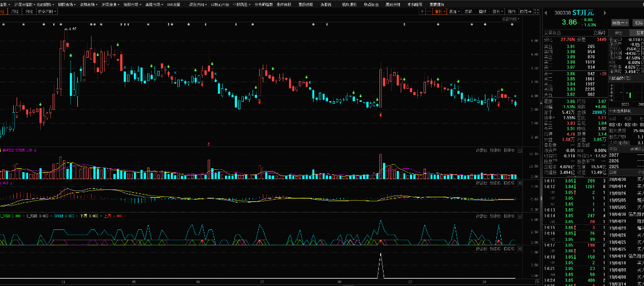Click scroll-right arrow at chart bottom corner
The height and width of the screenshot is (286, 644).
pos(538,280)
